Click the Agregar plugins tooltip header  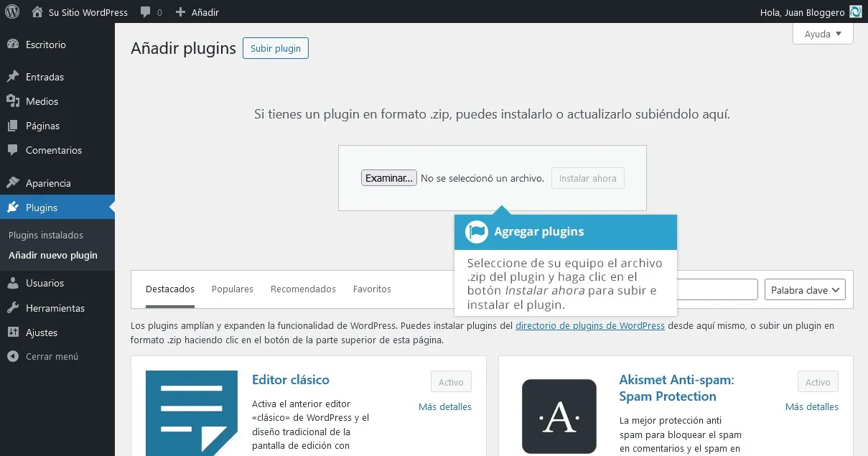pyautogui.click(x=566, y=232)
